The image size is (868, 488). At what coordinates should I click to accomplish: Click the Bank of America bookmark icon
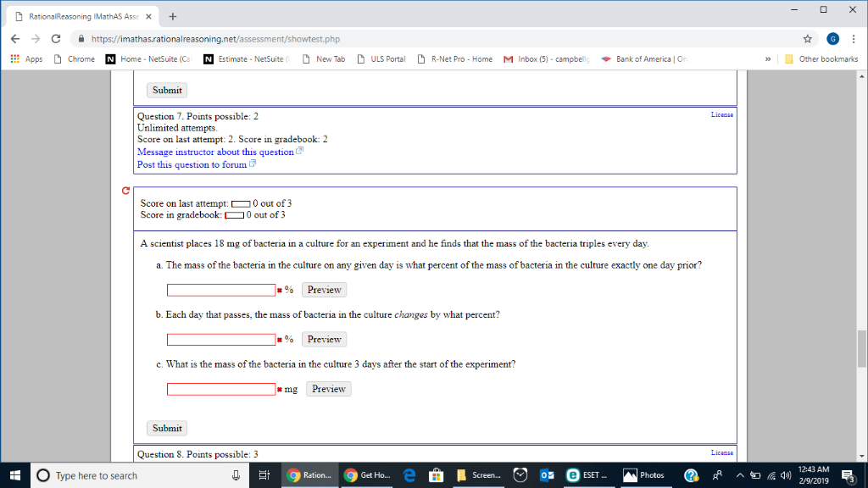coord(605,59)
